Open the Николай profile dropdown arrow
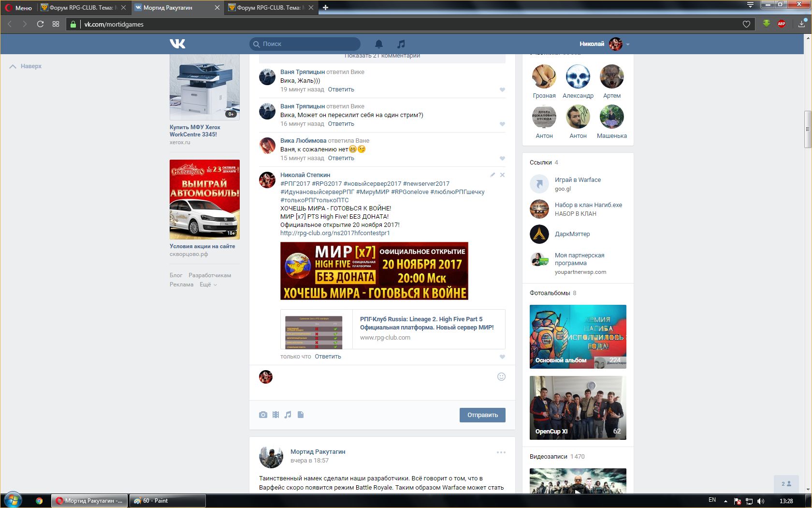Image resolution: width=812 pixels, height=508 pixels. tap(628, 44)
